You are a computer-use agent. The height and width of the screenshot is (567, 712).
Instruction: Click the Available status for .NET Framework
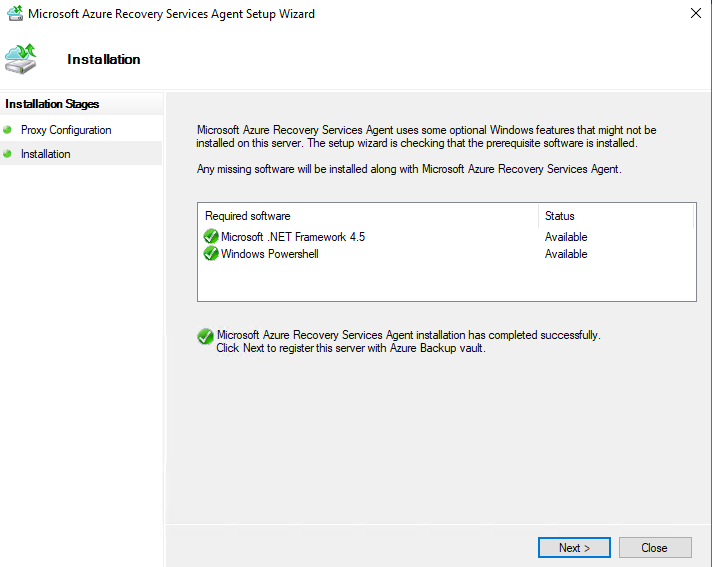point(566,237)
